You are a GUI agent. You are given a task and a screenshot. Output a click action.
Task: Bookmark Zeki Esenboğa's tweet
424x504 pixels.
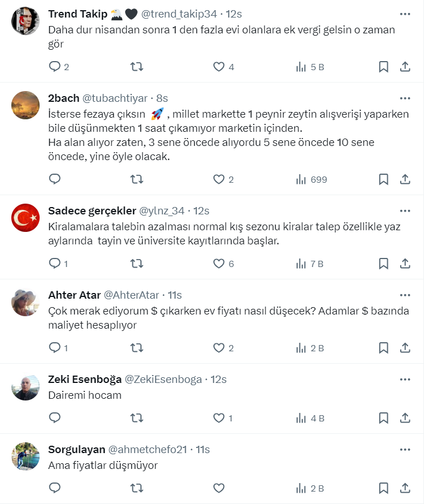(x=383, y=418)
